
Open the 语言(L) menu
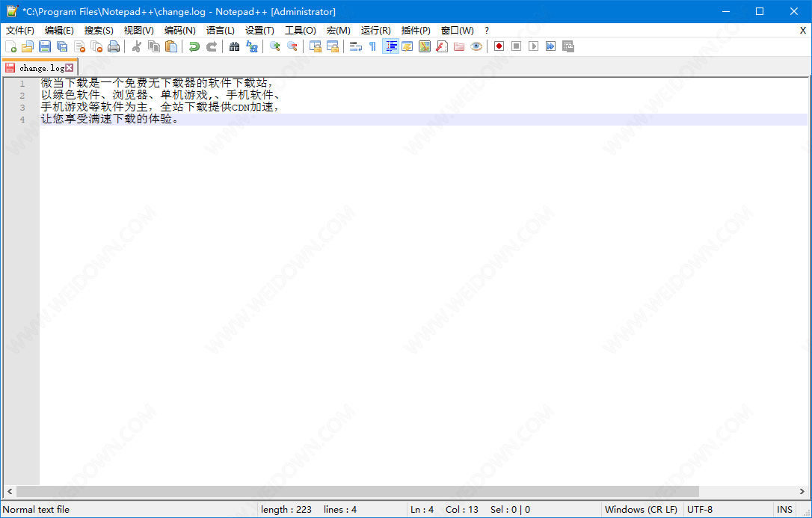pos(220,31)
